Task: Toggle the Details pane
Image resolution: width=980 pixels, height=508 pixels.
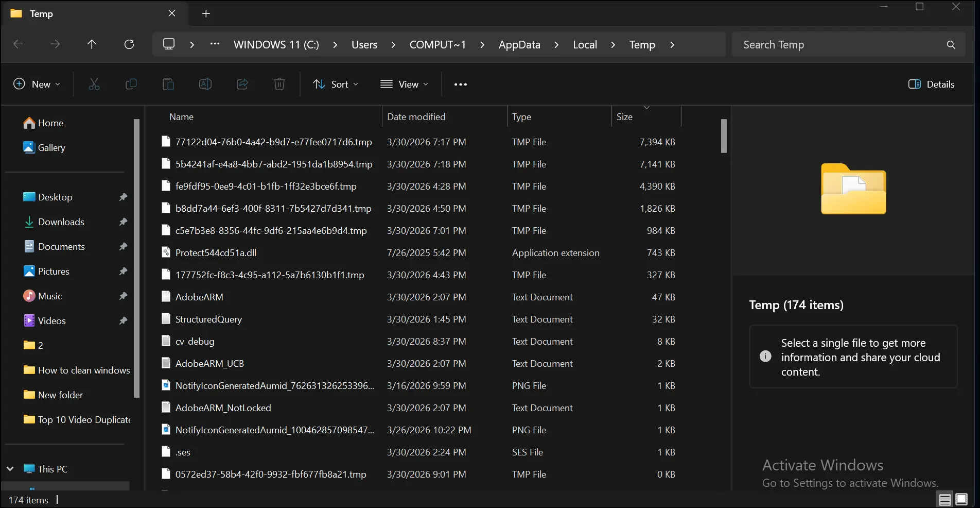Action: (931, 84)
